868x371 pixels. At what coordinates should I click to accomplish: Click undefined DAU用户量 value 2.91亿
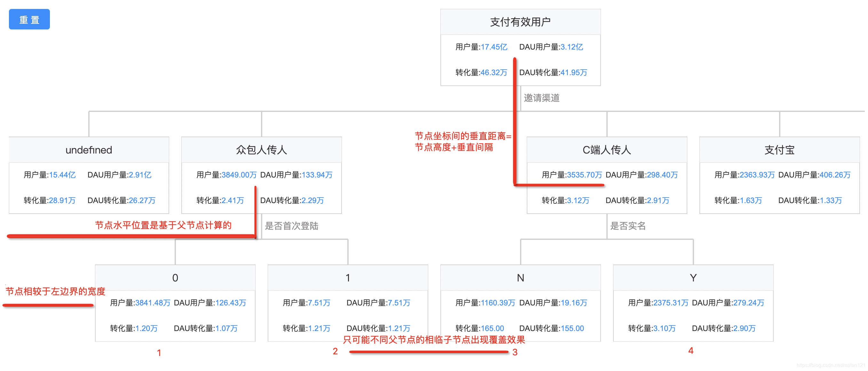click(x=140, y=175)
